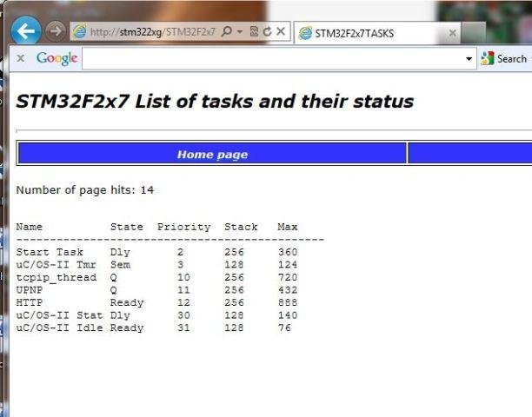Click the Google Search button
The height and width of the screenshot is (417, 532).
pyautogui.click(x=504, y=59)
